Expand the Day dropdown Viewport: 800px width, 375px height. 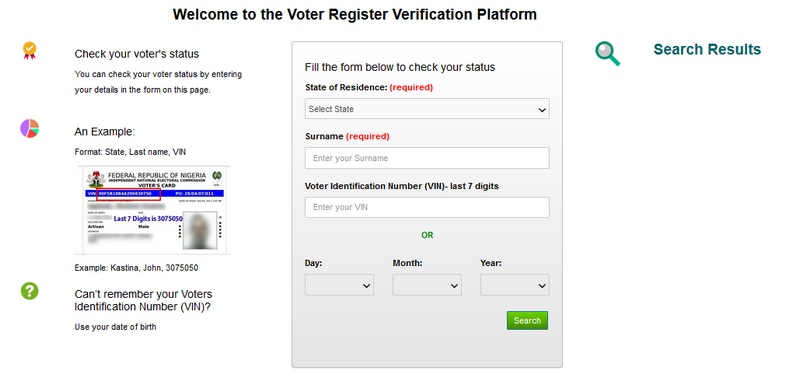point(339,285)
